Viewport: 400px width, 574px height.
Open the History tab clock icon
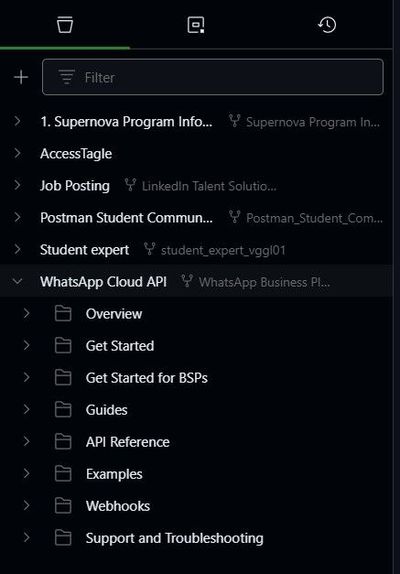coord(327,25)
